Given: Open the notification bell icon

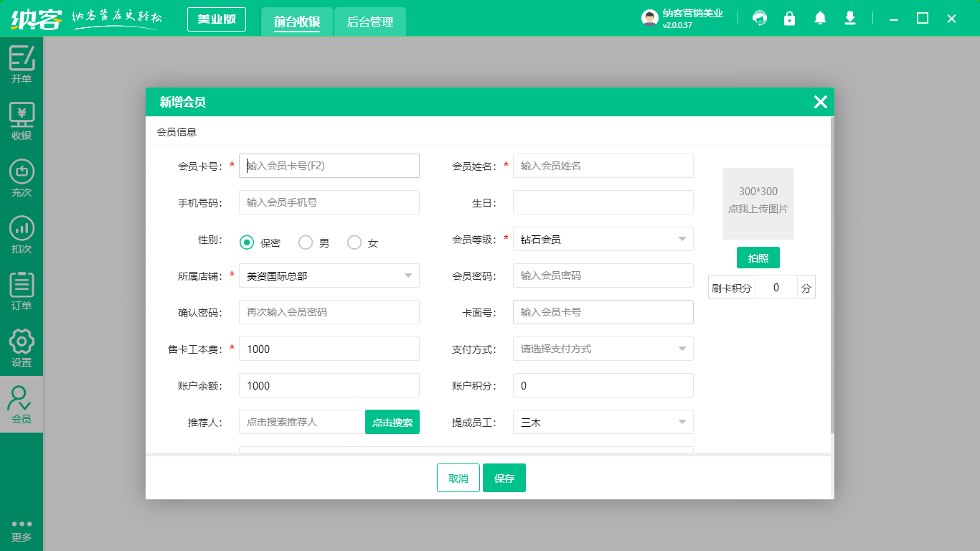Looking at the screenshot, I should [x=820, y=18].
